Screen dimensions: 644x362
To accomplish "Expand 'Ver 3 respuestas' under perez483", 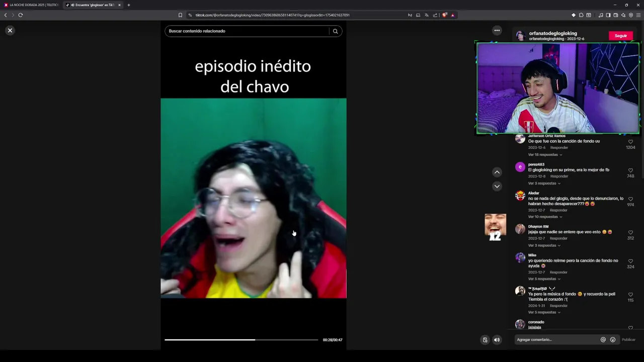I will point(544,184).
